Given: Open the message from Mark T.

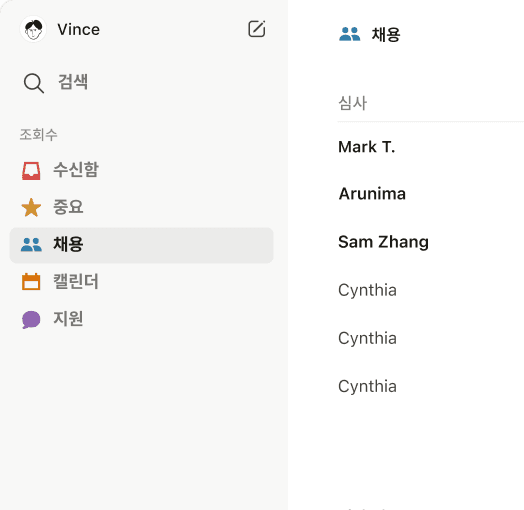Looking at the screenshot, I should 431,147.
